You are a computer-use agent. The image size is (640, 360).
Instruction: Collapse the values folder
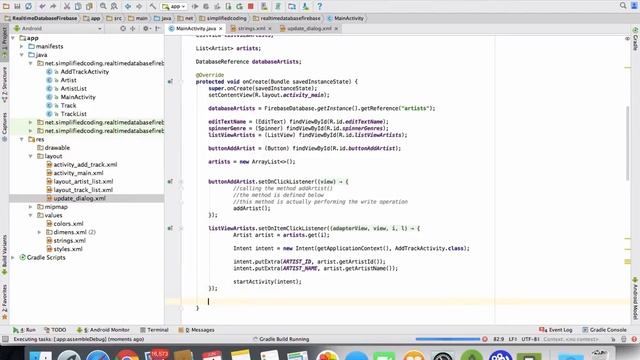point(31,216)
